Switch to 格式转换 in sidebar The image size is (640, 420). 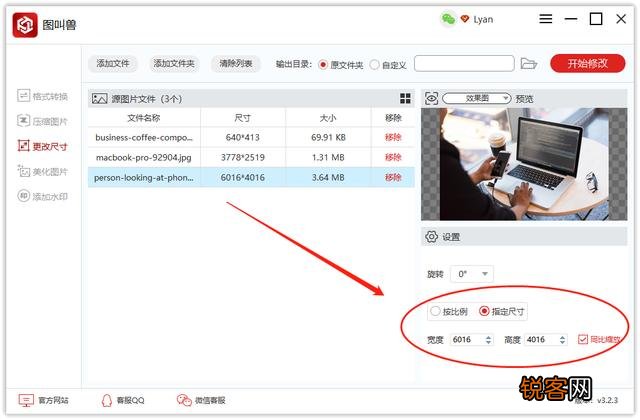(x=42, y=96)
